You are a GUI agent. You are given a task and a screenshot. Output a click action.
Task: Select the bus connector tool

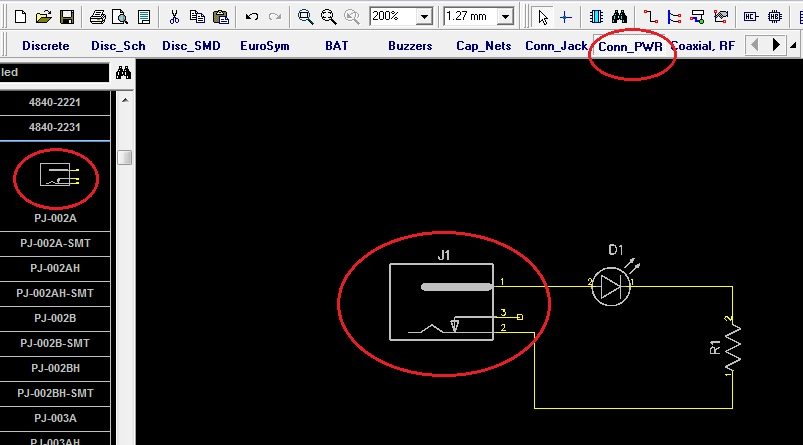(697, 17)
